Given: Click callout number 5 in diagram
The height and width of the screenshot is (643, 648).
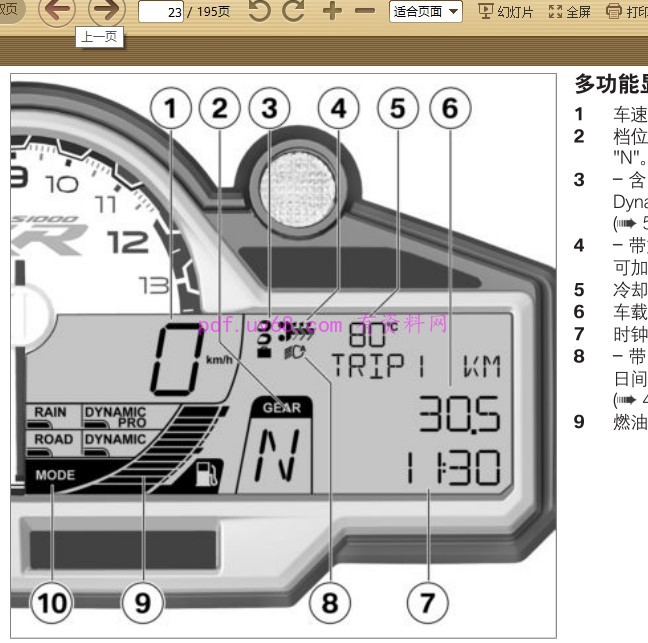Looking at the screenshot, I should coord(398,108).
